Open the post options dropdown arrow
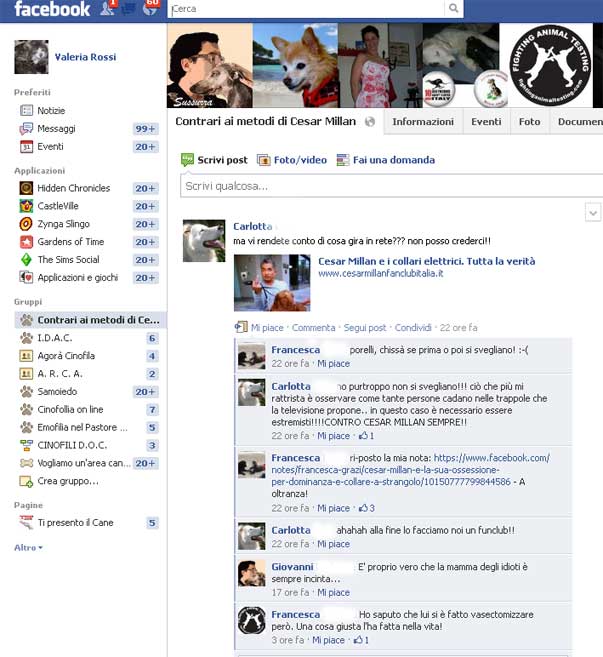603x657 pixels. [x=592, y=212]
